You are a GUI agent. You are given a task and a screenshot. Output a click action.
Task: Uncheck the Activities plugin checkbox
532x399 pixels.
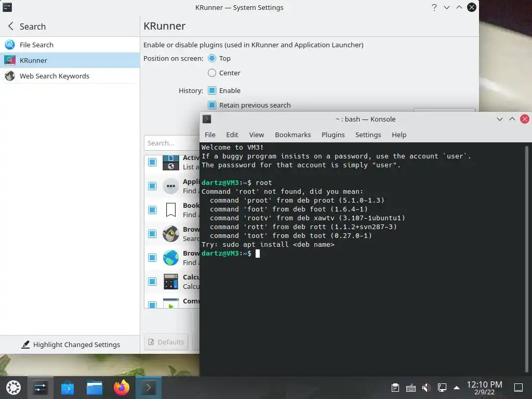click(152, 162)
